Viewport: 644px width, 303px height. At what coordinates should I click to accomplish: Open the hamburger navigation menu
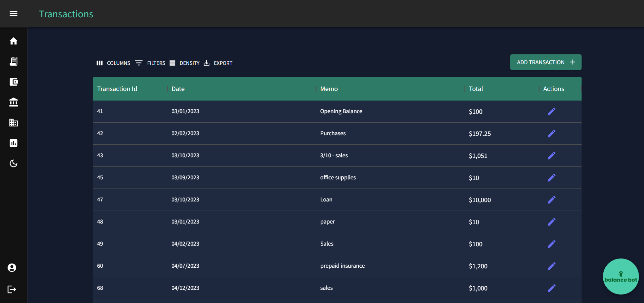point(14,14)
